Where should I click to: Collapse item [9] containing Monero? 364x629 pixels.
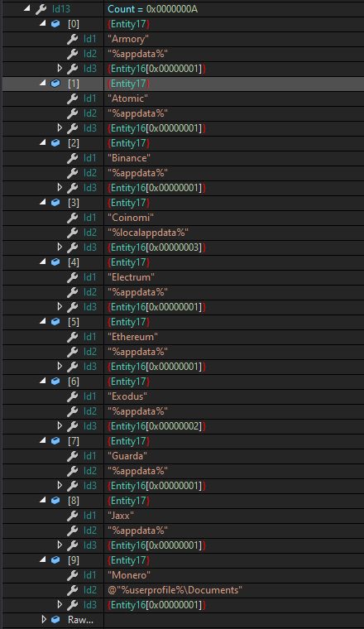pos(42,559)
